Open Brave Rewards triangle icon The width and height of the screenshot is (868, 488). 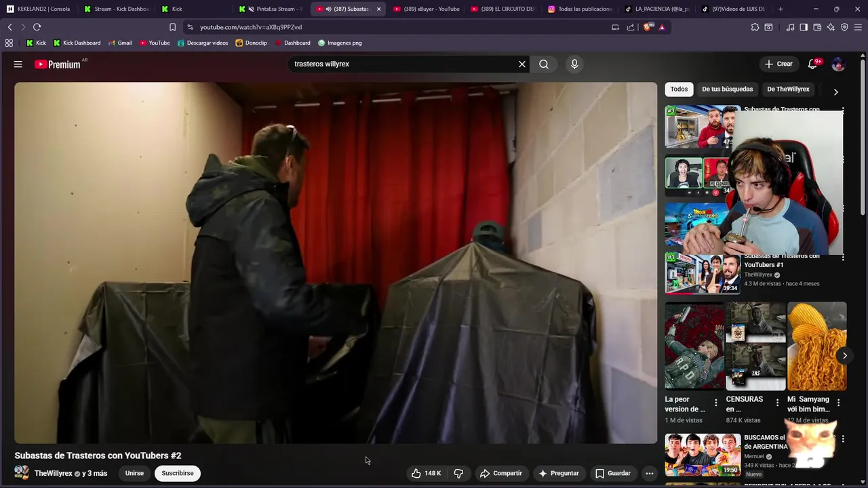(x=662, y=27)
